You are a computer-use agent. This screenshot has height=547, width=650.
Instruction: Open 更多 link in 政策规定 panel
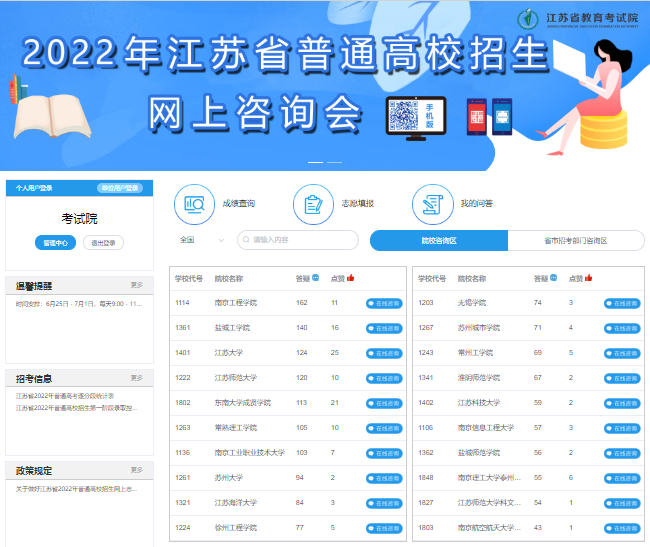(137, 470)
